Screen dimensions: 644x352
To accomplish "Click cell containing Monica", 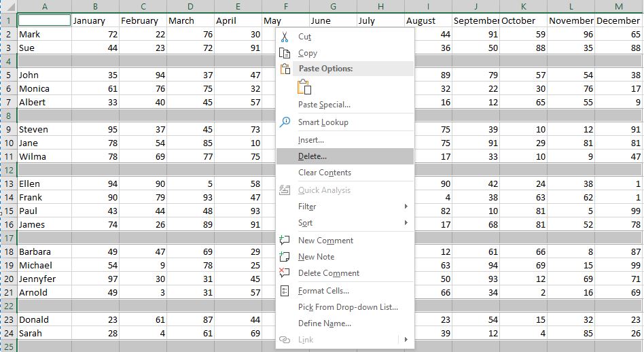I will (x=44, y=89).
